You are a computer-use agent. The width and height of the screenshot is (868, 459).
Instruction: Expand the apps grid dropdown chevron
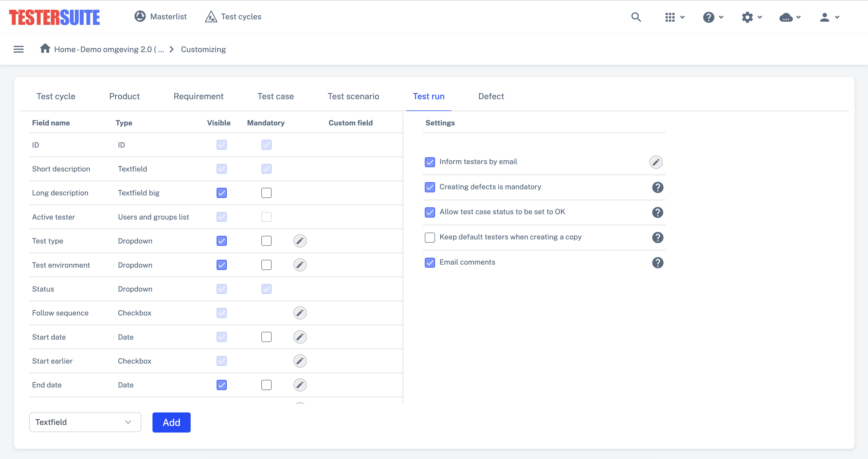pos(682,17)
